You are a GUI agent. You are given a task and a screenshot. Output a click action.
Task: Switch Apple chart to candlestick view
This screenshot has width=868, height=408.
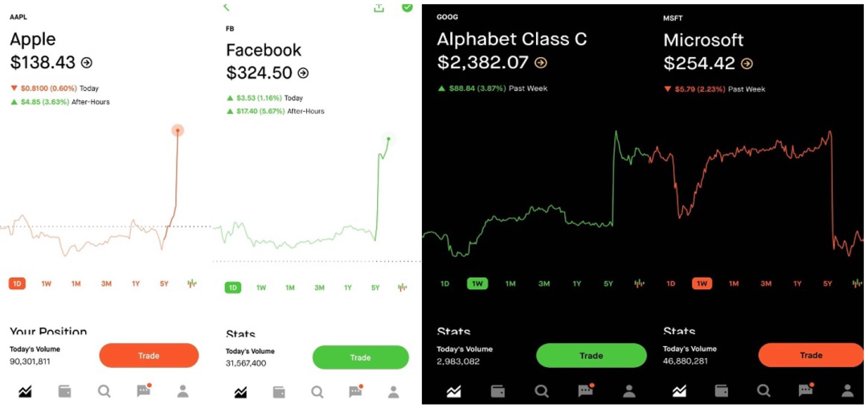coord(192,284)
